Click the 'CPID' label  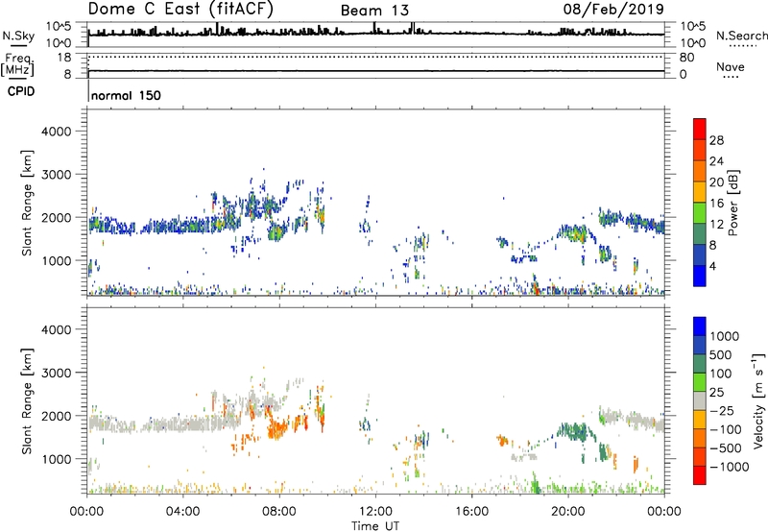point(21,91)
